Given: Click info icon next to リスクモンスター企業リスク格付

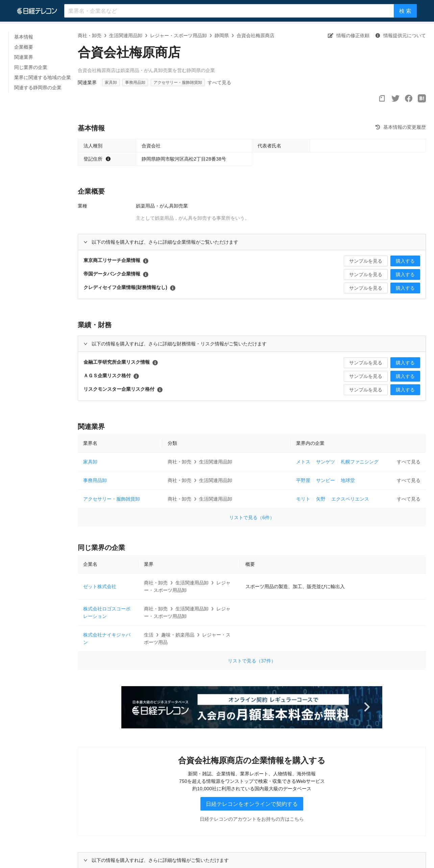Looking at the screenshot, I should click(x=160, y=390).
